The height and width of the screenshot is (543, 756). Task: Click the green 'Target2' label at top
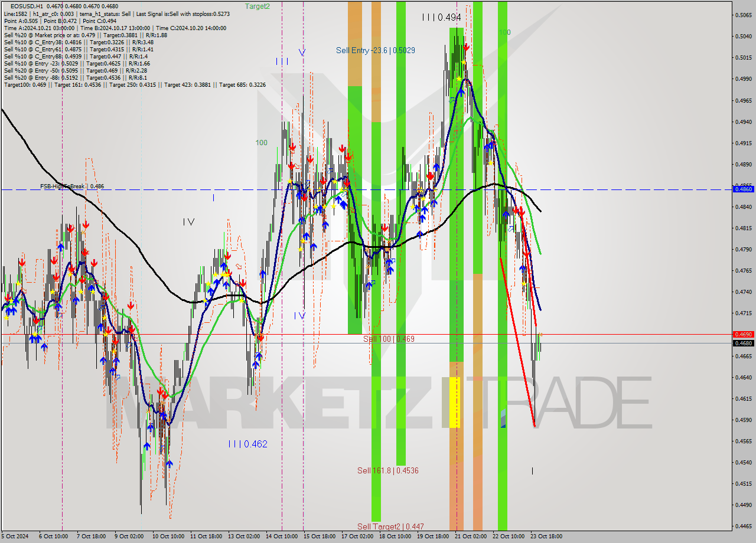(x=258, y=6)
